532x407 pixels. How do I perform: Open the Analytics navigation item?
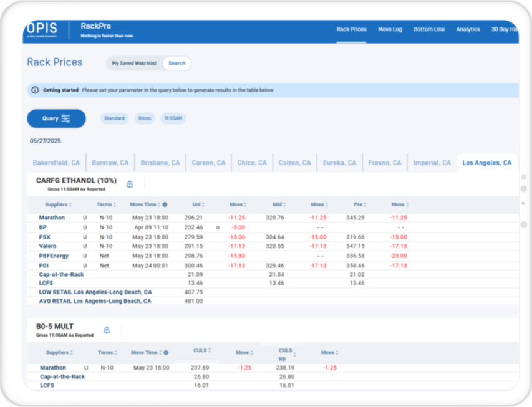pyautogui.click(x=468, y=29)
